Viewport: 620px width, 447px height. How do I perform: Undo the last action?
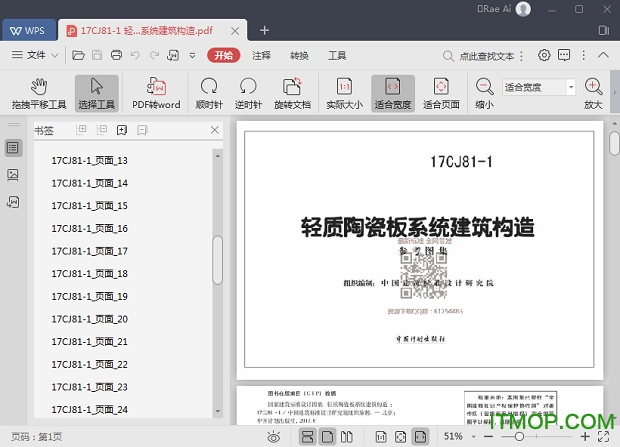click(135, 55)
